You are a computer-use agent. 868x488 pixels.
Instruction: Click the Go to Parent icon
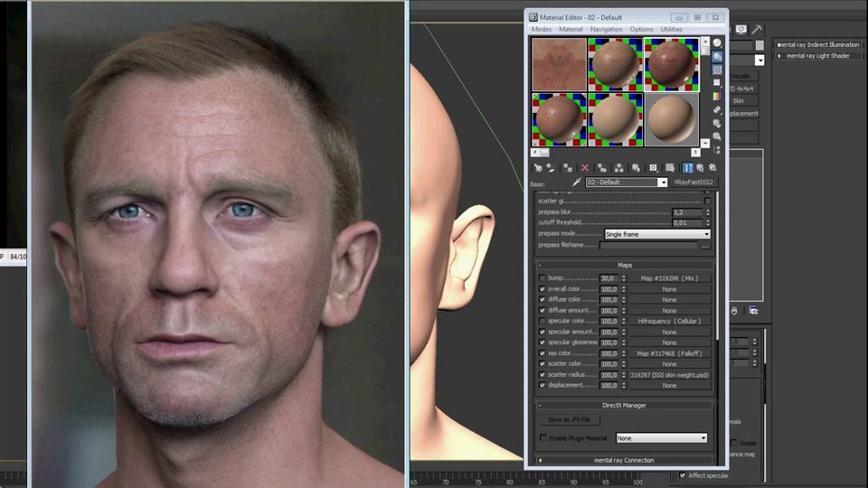[700, 168]
